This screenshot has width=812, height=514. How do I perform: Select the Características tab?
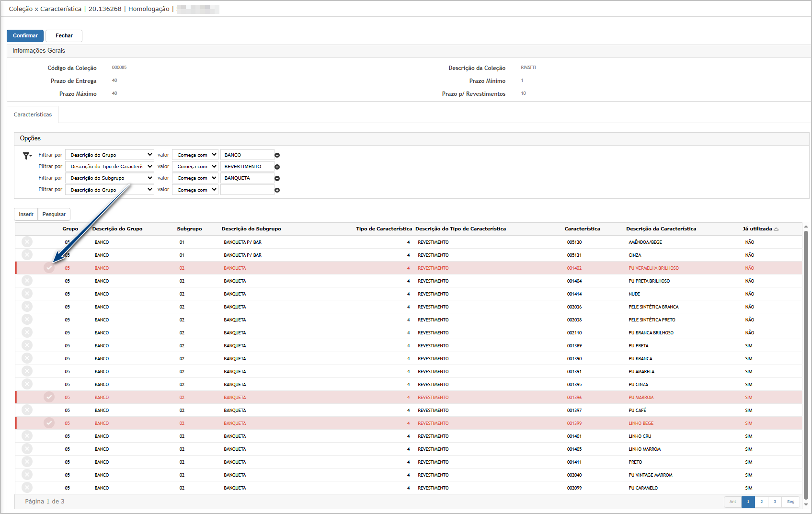(x=33, y=115)
